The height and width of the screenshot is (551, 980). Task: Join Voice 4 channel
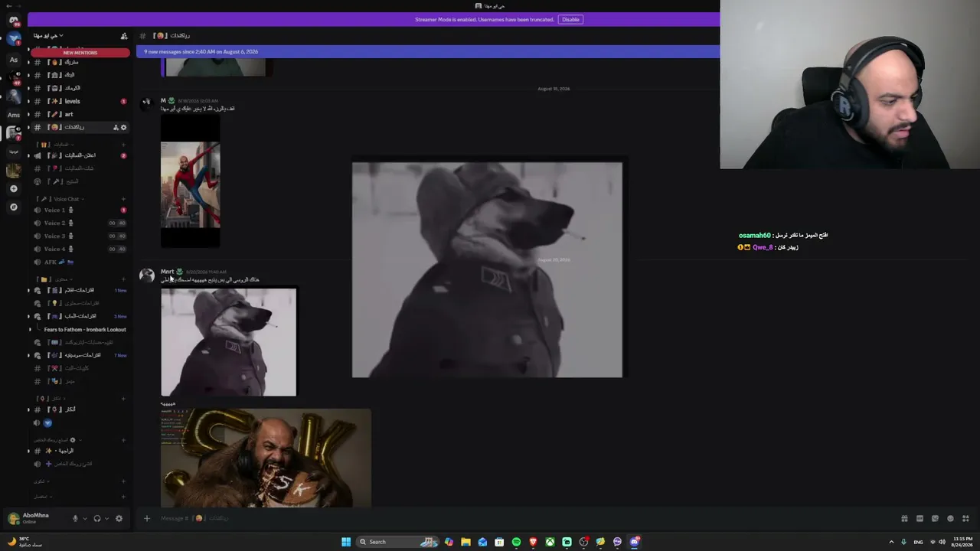(x=80, y=249)
